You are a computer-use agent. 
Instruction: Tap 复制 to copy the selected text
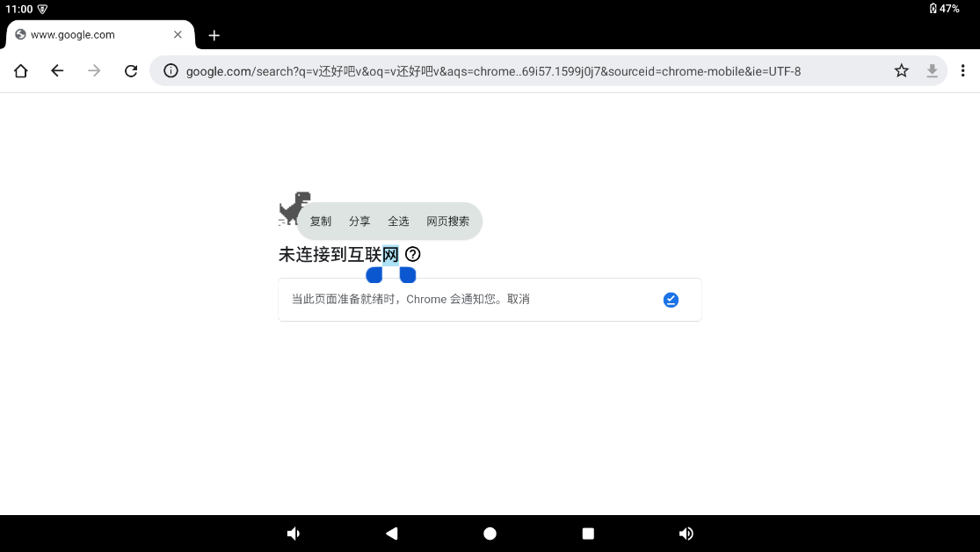[320, 221]
